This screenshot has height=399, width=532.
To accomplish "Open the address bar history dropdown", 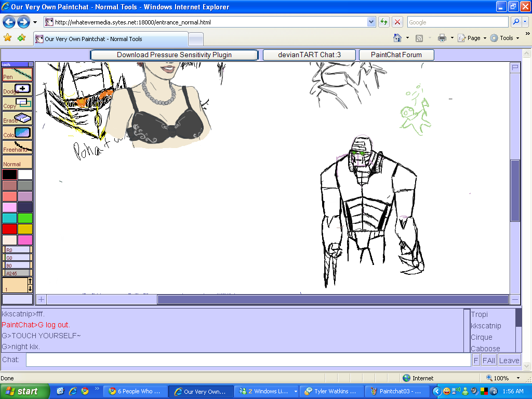I will point(370,22).
